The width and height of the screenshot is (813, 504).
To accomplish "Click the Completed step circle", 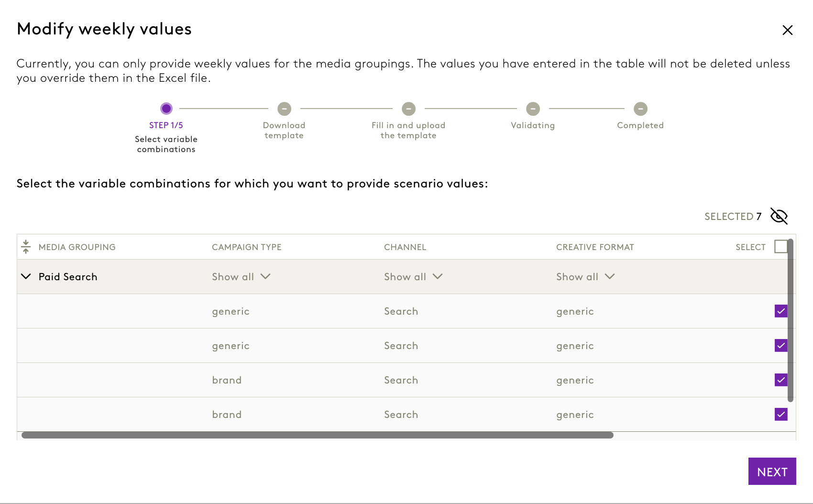I will tap(640, 109).
